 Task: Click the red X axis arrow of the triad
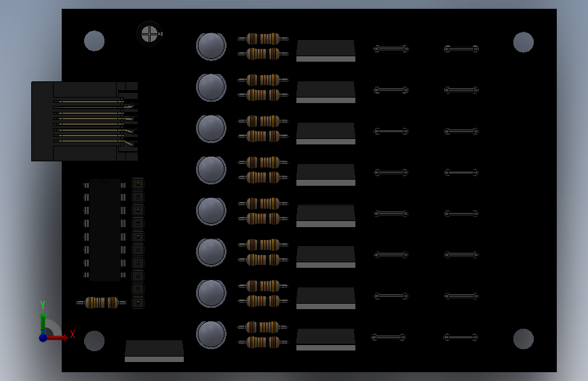pyautogui.click(x=58, y=338)
